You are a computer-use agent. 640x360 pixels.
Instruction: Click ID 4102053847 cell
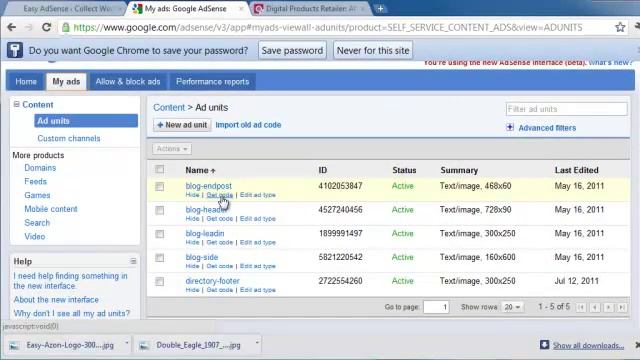pyautogui.click(x=340, y=186)
